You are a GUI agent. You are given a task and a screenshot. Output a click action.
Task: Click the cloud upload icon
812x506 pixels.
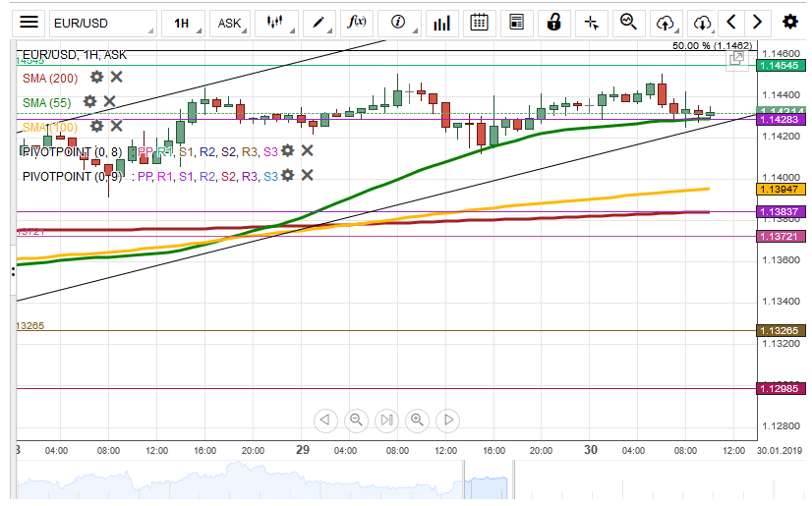coord(666,22)
